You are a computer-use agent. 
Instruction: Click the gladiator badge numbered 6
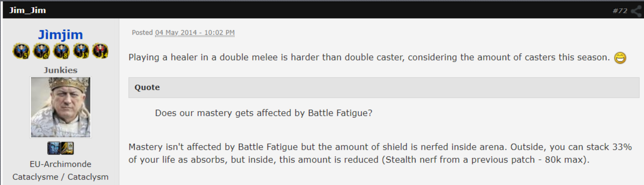pos(41,51)
